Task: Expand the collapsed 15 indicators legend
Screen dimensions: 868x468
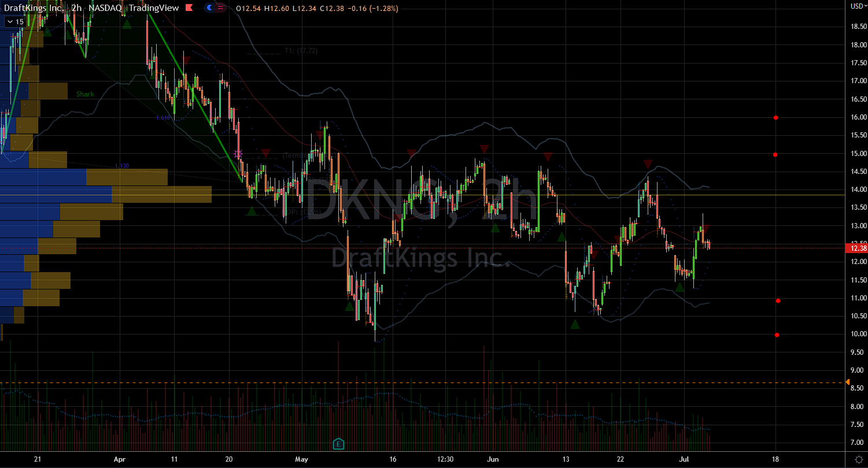Action: [15, 22]
